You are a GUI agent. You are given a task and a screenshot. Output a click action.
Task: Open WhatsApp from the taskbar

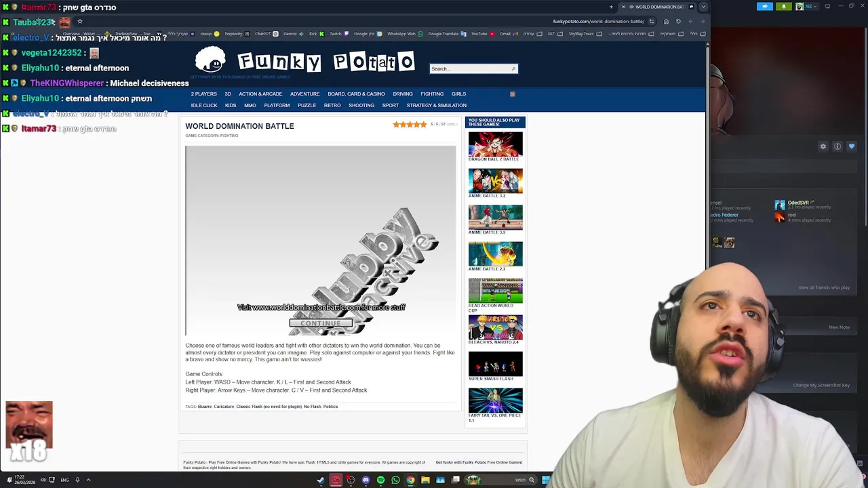coord(395,480)
